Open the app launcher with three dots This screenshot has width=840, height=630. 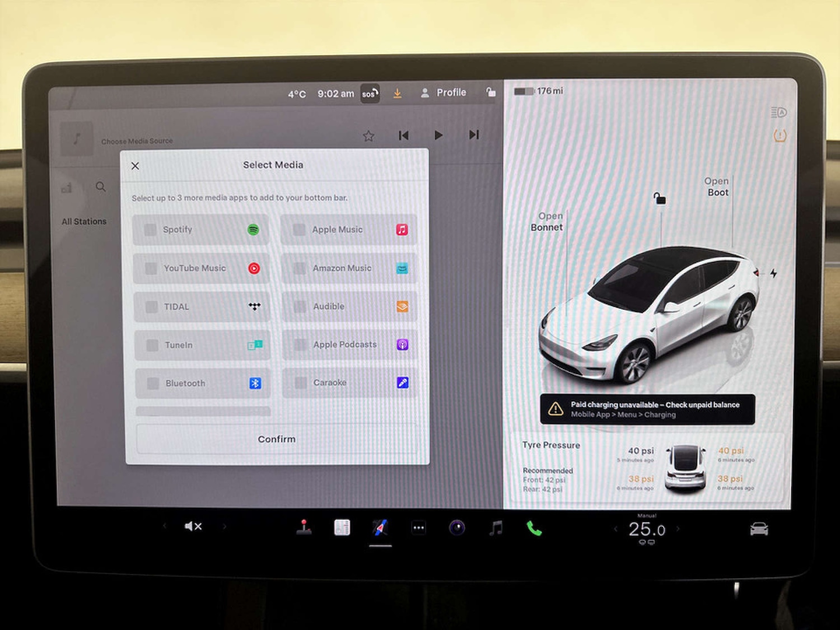pos(418,527)
